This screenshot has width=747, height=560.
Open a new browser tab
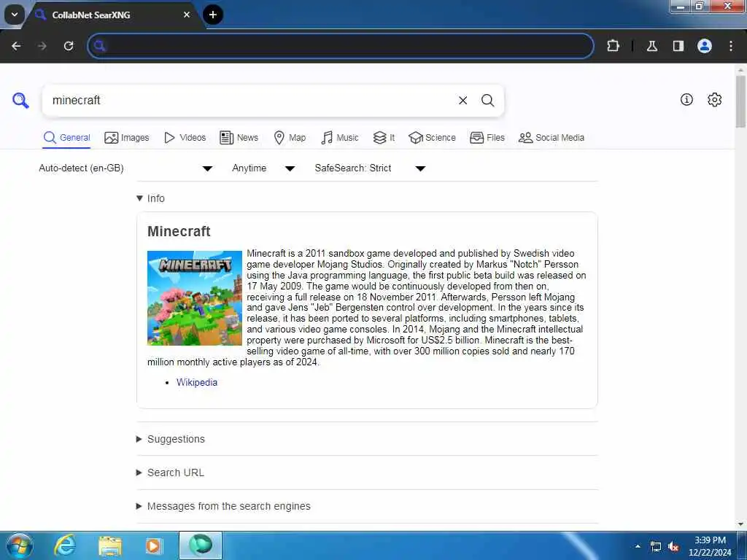[213, 15]
